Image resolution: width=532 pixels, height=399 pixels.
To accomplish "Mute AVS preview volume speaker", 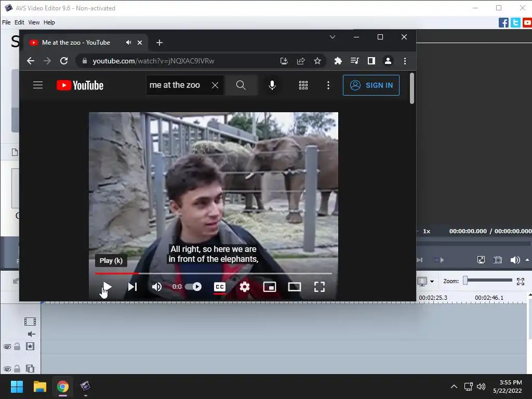I will click(x=515, y=260).
